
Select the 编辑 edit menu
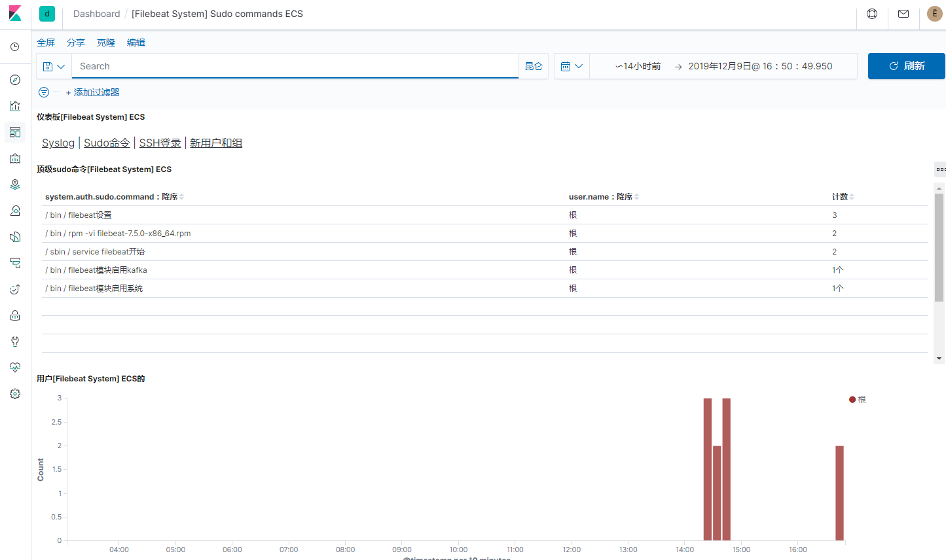coord(136,43)
